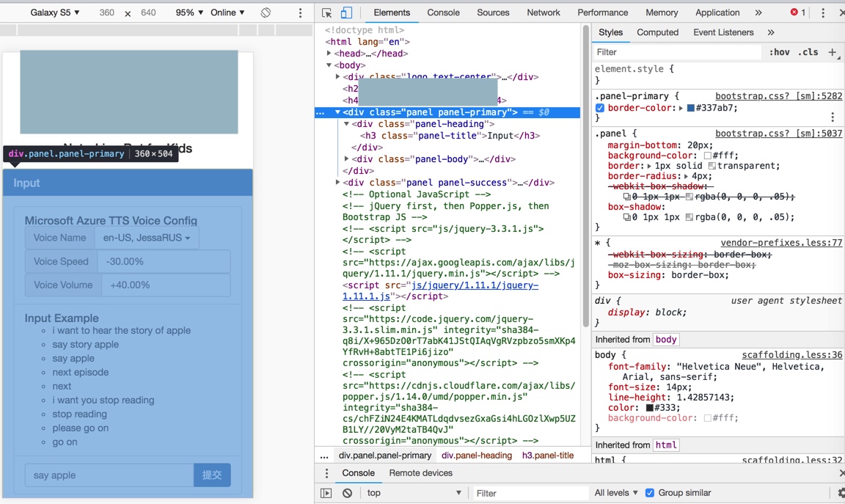Viewport: 845px width, 504px height.
Task: Click three-dot menu beside border-color rule
Action: click(x=833, y=117)
